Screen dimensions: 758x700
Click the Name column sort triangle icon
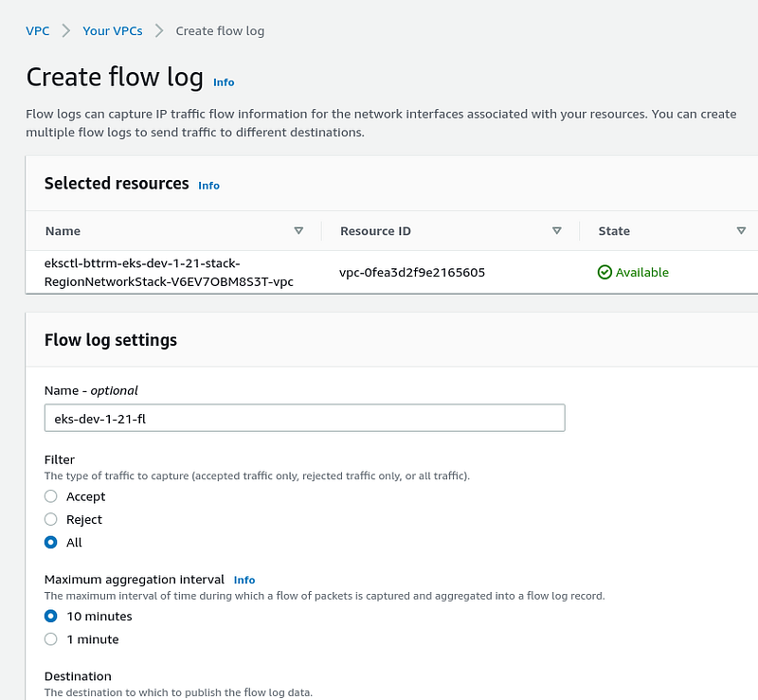click(x=298, y=231)
